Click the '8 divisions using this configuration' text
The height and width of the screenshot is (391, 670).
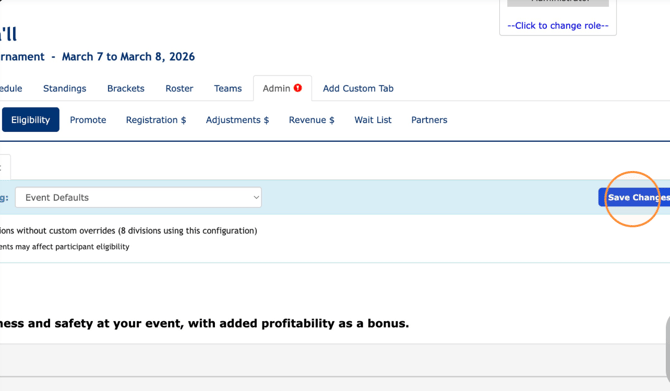(188, 231)
